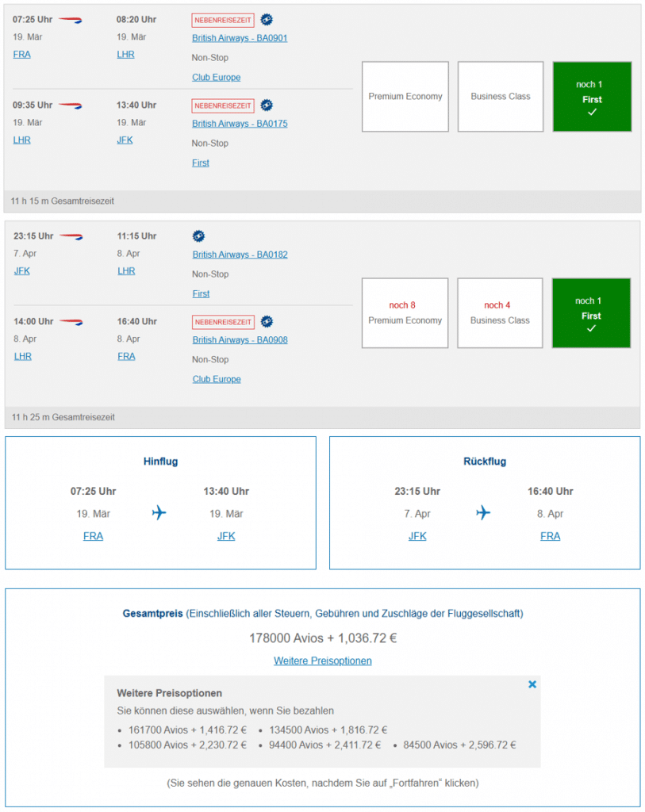The image size is (645, 812).
Task: Open the British Airways BA0182 flight link
Action: [240, 254]
